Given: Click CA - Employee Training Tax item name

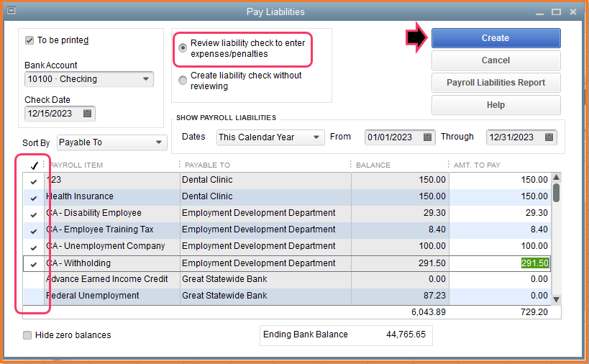Looking at the screenshot, I should (99, 229).
